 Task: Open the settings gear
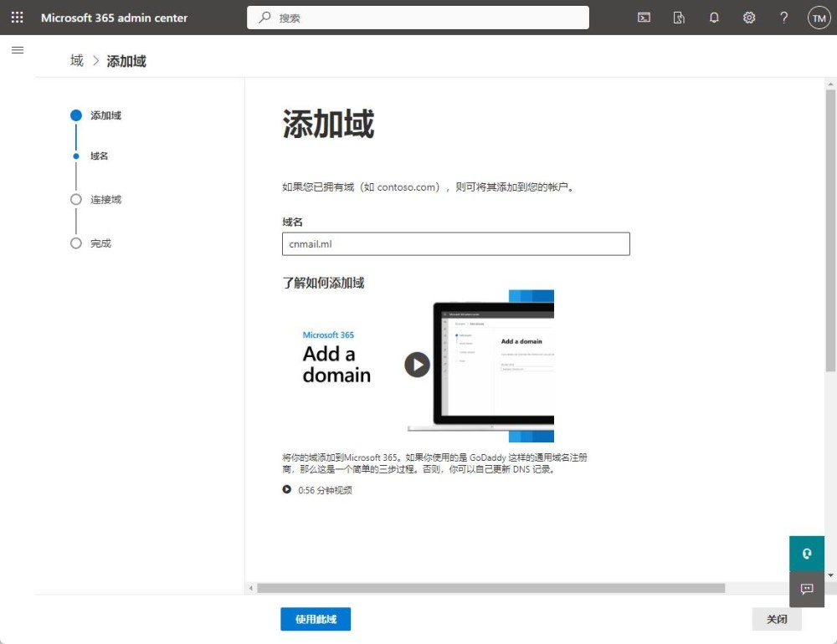click(x=749, y=18)
